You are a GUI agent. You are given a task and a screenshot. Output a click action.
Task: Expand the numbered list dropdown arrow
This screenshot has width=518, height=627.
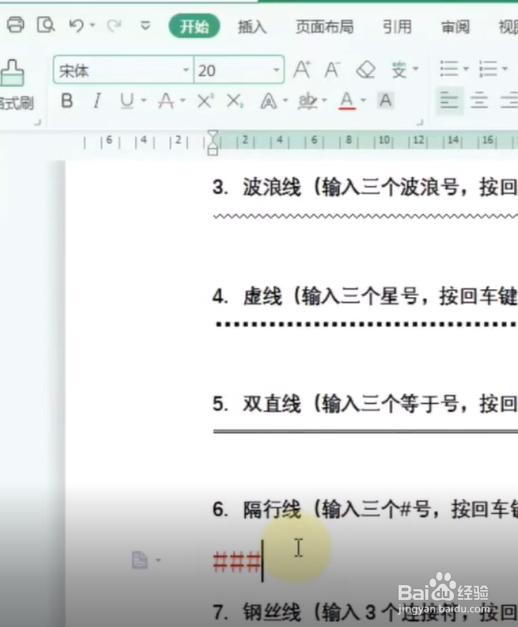coord(505,69)
